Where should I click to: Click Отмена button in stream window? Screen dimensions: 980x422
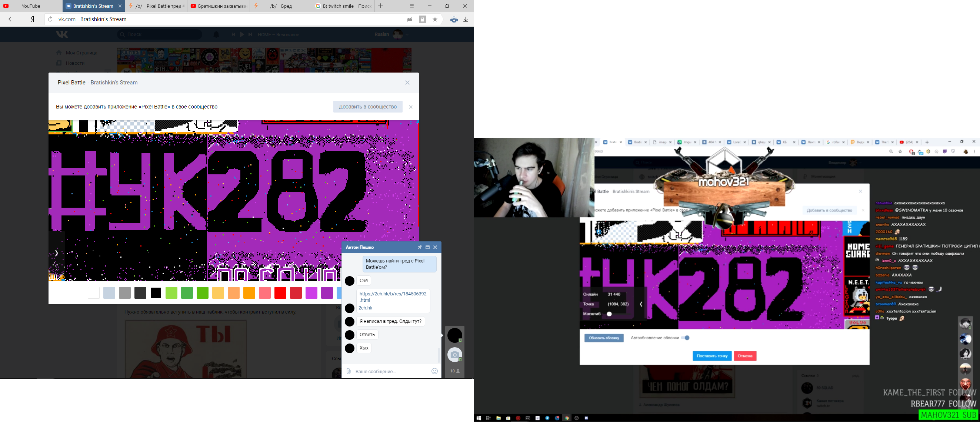(745, 356)
